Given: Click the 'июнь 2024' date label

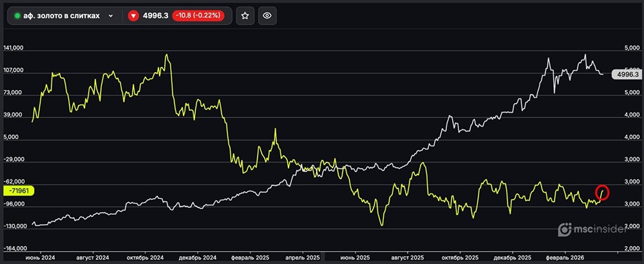Looking at the screenshot, I should [40, 258].
